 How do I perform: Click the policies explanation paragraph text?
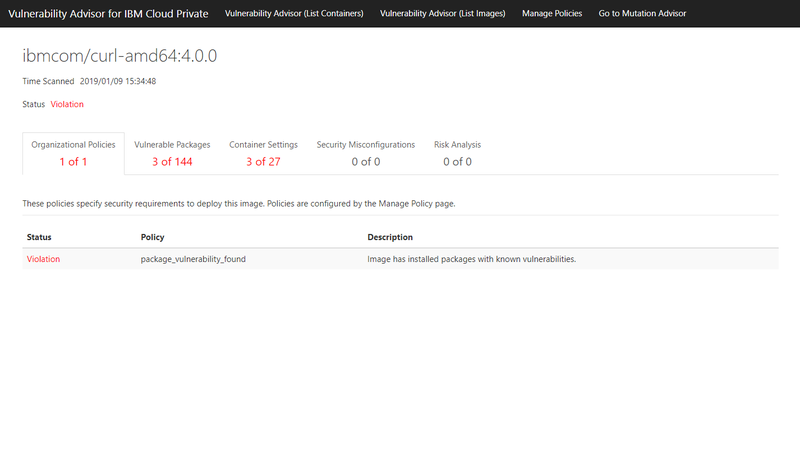coord(239,204)
